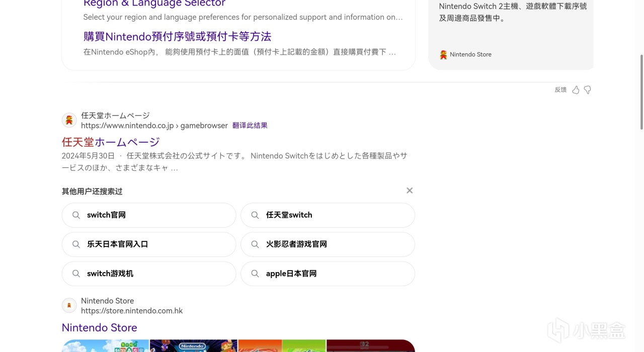Click search icon in apple日本官网 suggestion
Screen dimensions: 644x352
255,274
